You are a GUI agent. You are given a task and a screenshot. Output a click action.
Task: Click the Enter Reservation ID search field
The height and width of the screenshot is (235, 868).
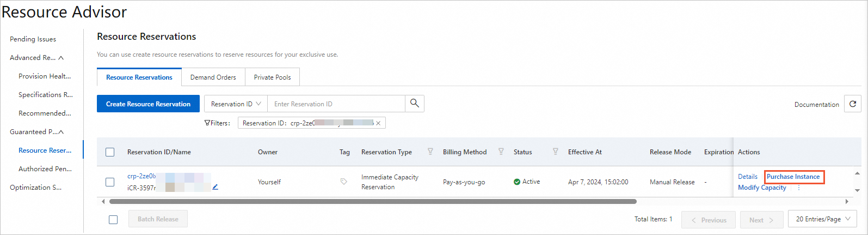[337, 104]
